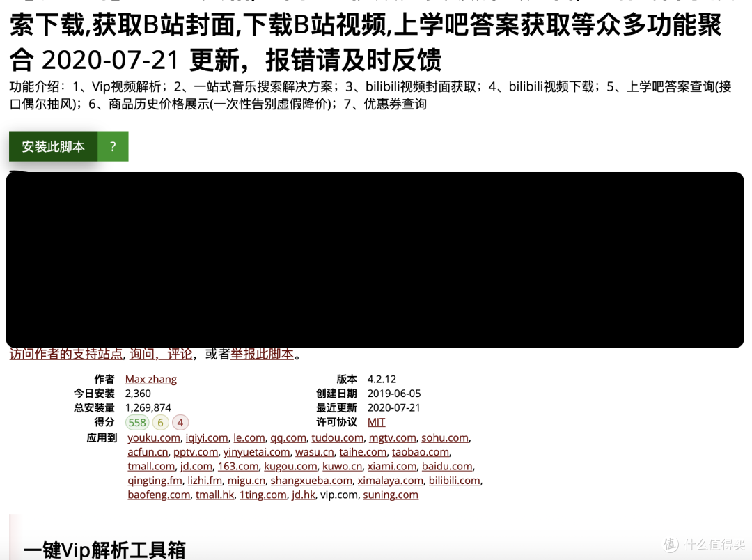The image size is (752, 560).
Task: Open the sohu.com site link
Action: pyautogui.click(x=445, y=437)
